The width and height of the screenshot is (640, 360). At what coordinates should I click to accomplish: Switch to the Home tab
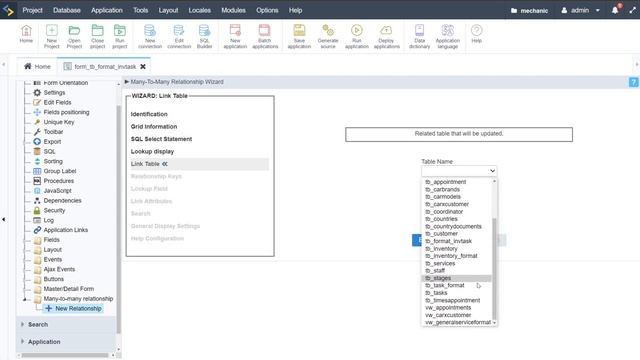[x=37, y=67]
